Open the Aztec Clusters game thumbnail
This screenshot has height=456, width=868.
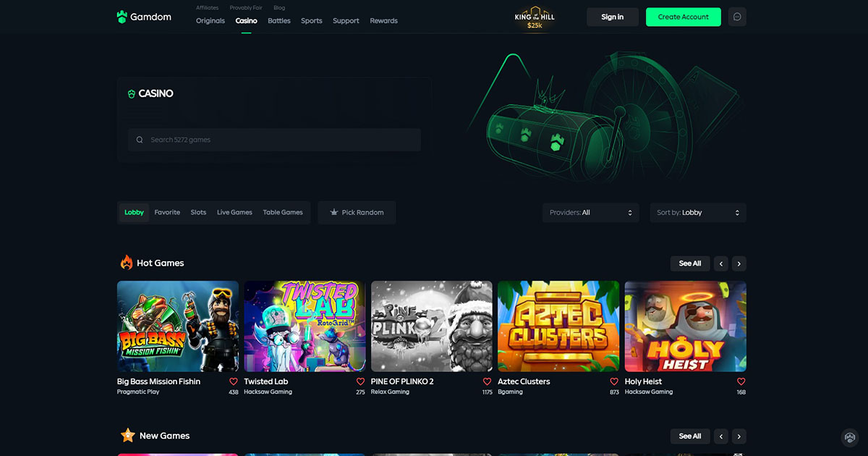(x=558, y=326)
